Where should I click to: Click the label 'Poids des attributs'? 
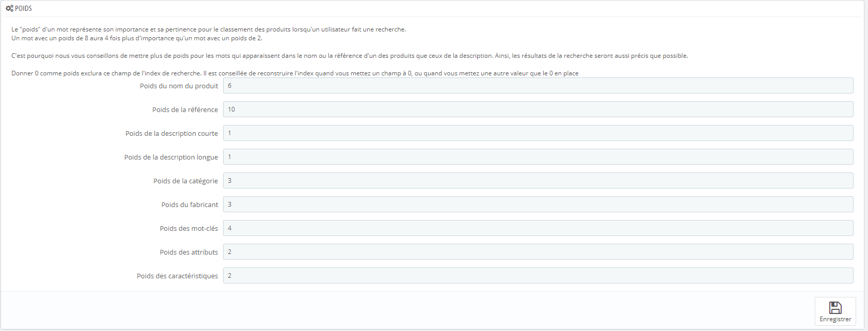coord(189,253)
